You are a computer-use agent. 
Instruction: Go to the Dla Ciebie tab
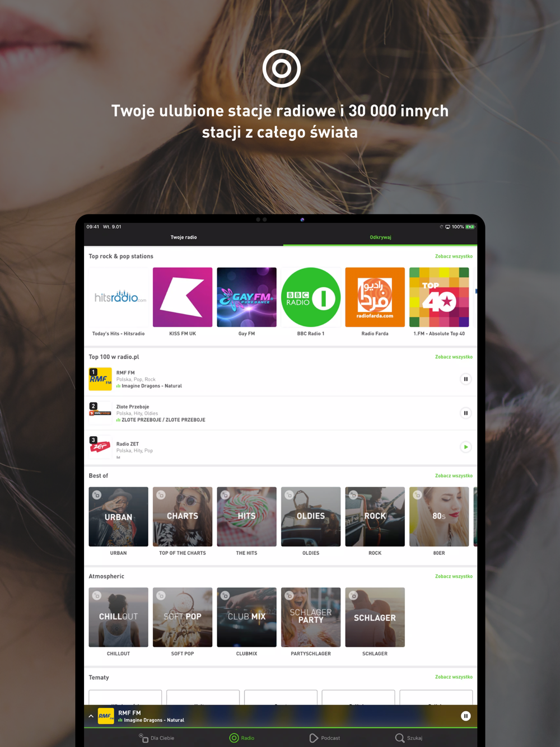157,738
